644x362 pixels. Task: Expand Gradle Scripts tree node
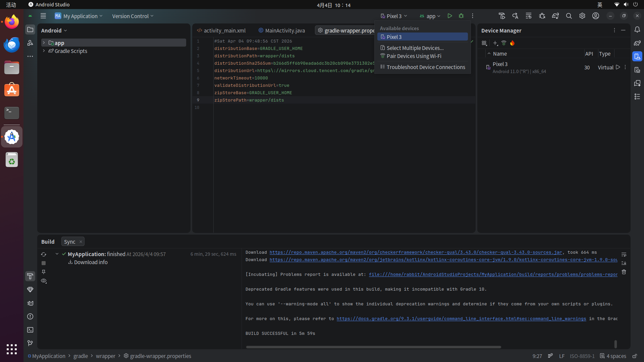[44, 51]
